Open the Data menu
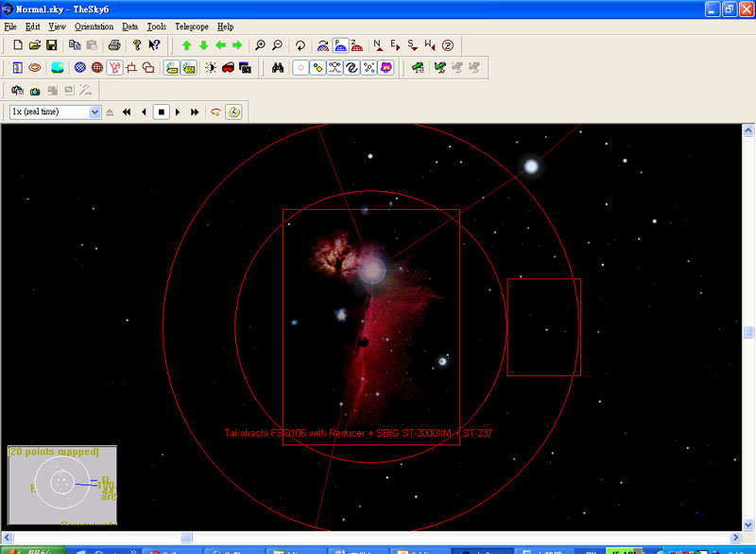Image resolution: width=756 pixels, height=554 pixels. (130, 26)
